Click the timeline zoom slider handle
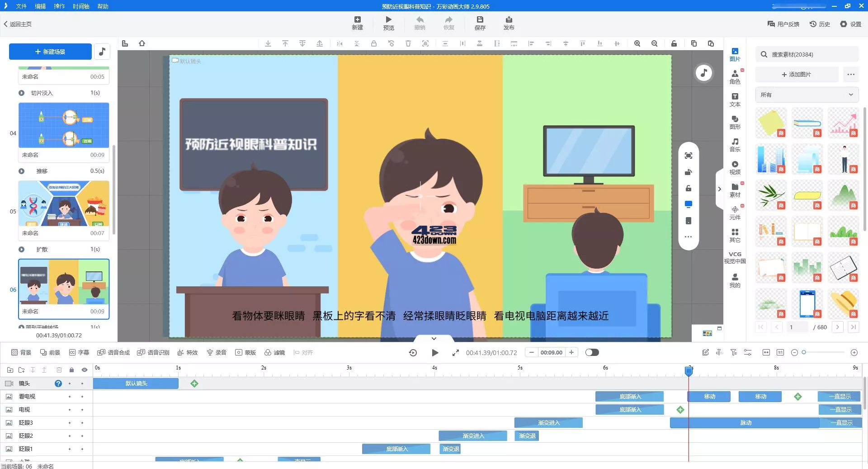The height and width of the screenshot is (469, 868). (804, 352)
